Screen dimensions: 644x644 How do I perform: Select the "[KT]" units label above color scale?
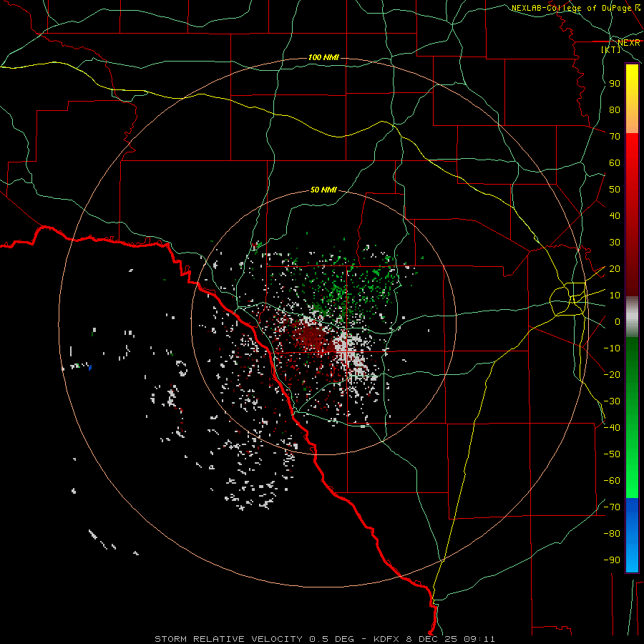(x=611, y=49)
